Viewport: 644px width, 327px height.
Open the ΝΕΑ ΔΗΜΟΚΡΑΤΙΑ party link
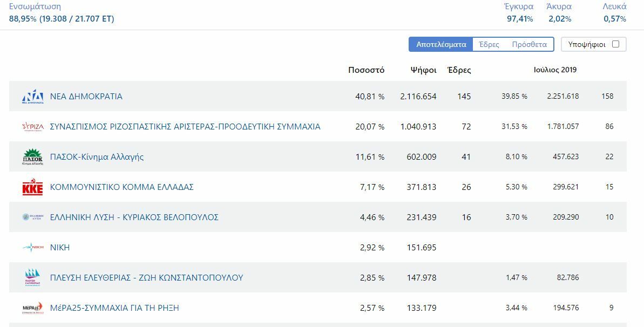point(86,97)
